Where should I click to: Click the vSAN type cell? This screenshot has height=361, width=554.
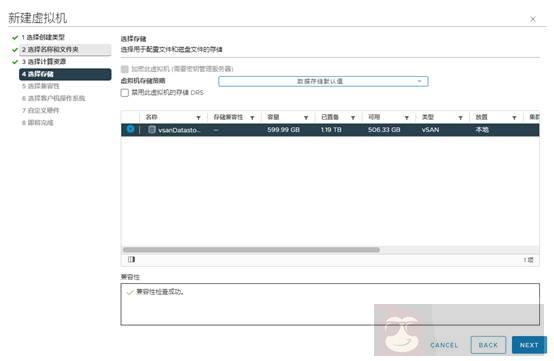[430, 130]
